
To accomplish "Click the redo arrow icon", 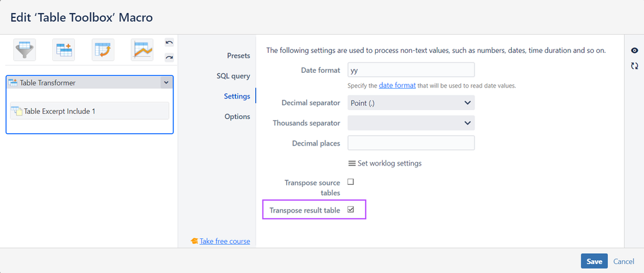I will 169,57.
